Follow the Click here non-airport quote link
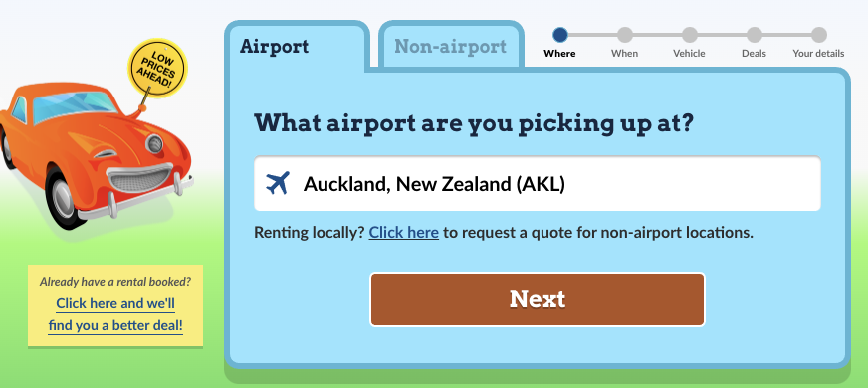 click(x=404, y=233)
